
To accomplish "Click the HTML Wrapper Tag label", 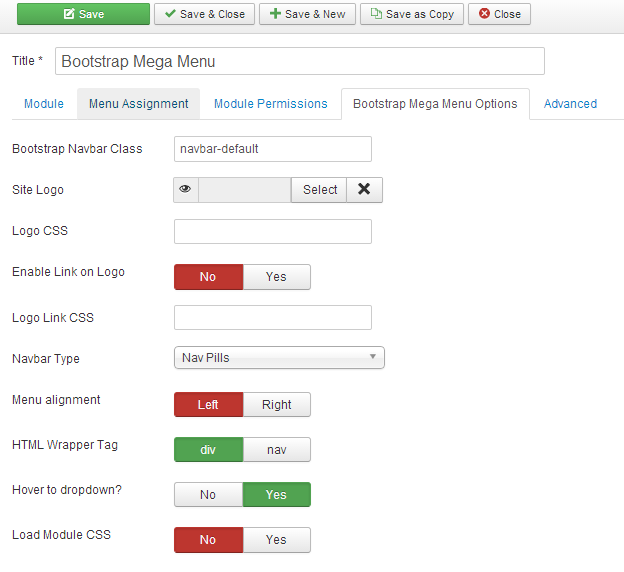I will click(65, 445).
